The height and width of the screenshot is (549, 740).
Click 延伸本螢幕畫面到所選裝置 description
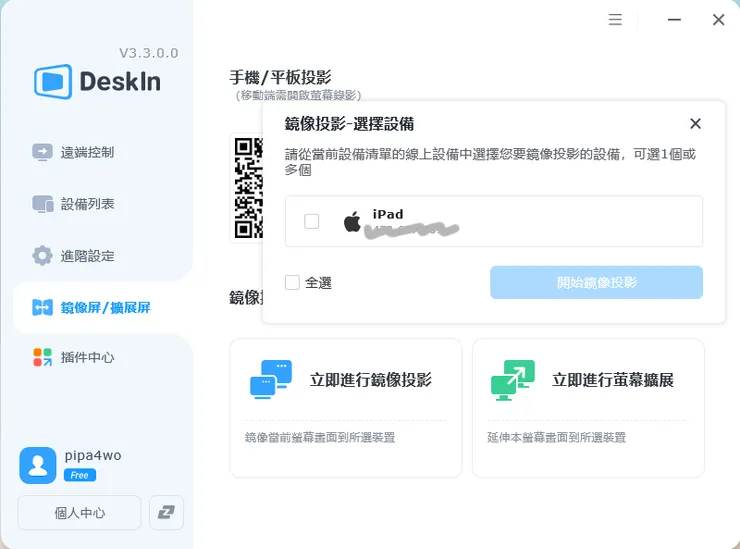(556, 438)
